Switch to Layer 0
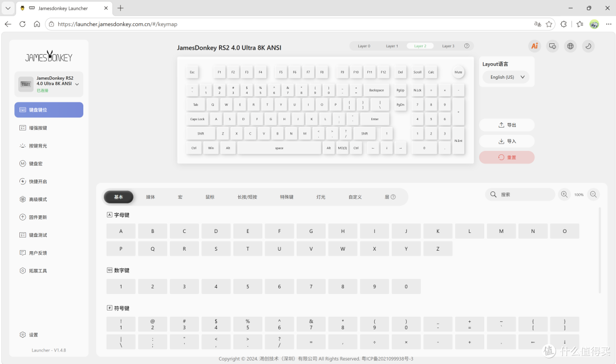 click(364, 46)
